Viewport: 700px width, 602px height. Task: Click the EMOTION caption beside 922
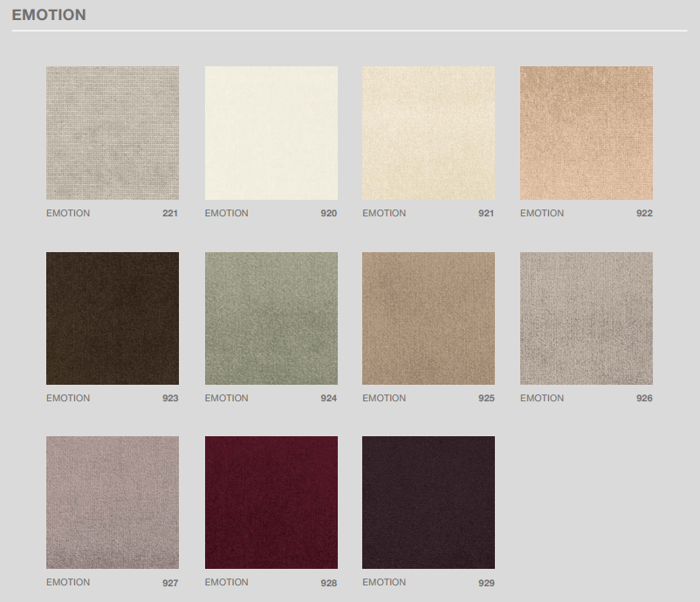542,213
